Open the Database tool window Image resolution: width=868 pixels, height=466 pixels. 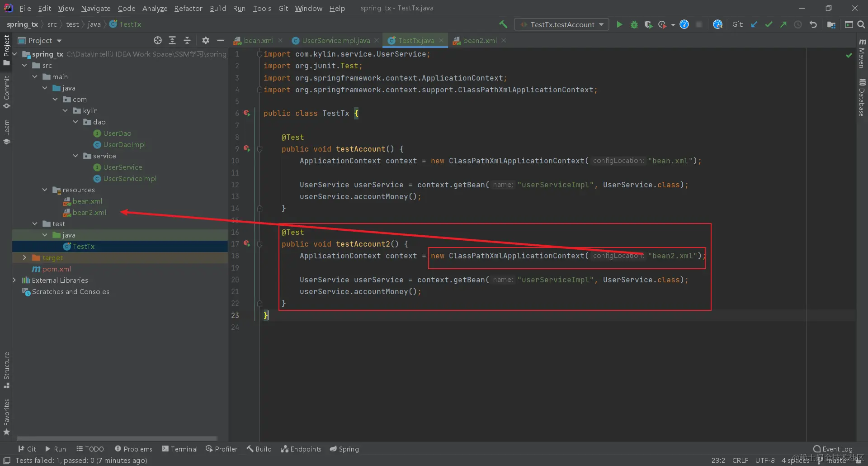(862, 98)
